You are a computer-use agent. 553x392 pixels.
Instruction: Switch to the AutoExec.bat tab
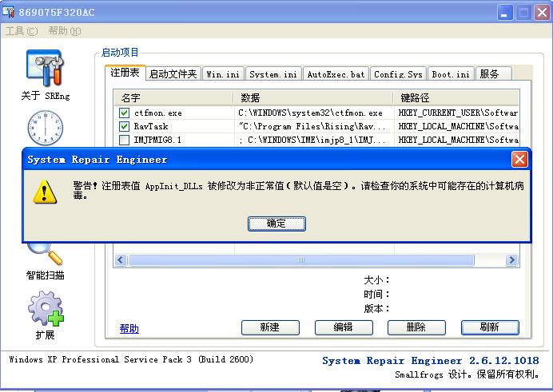(x=336, y=74)
